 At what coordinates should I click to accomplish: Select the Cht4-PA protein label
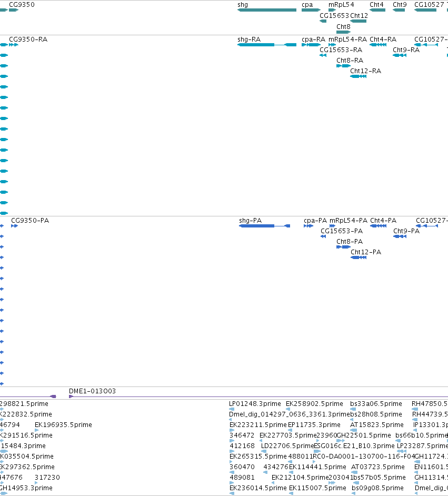383,221
